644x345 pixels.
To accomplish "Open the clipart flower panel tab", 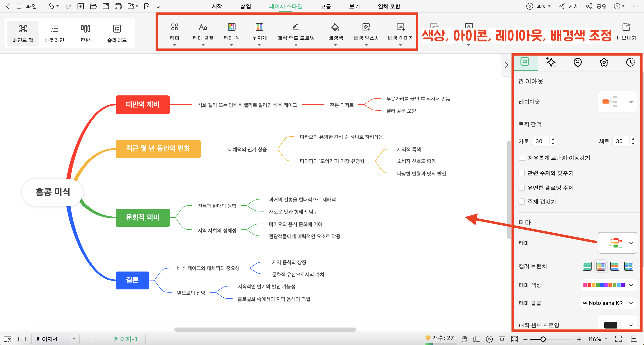I will (604, 62).
